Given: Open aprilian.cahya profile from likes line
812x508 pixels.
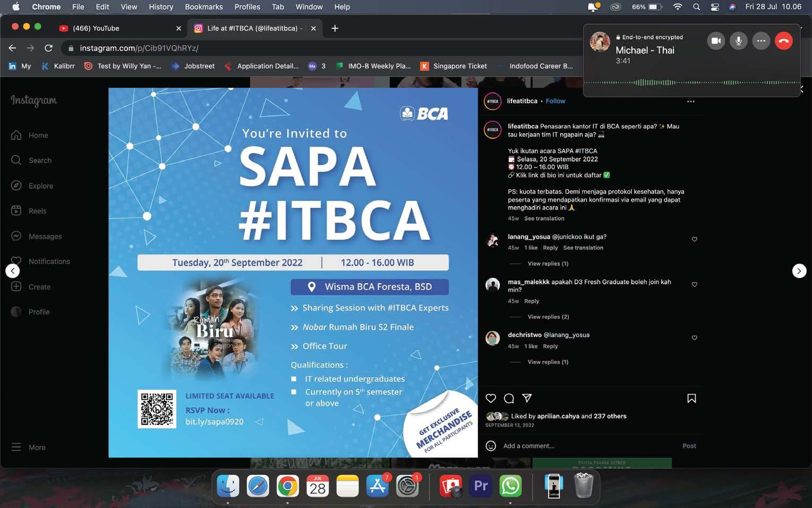Looking at the screenshot, I should 558,416.
